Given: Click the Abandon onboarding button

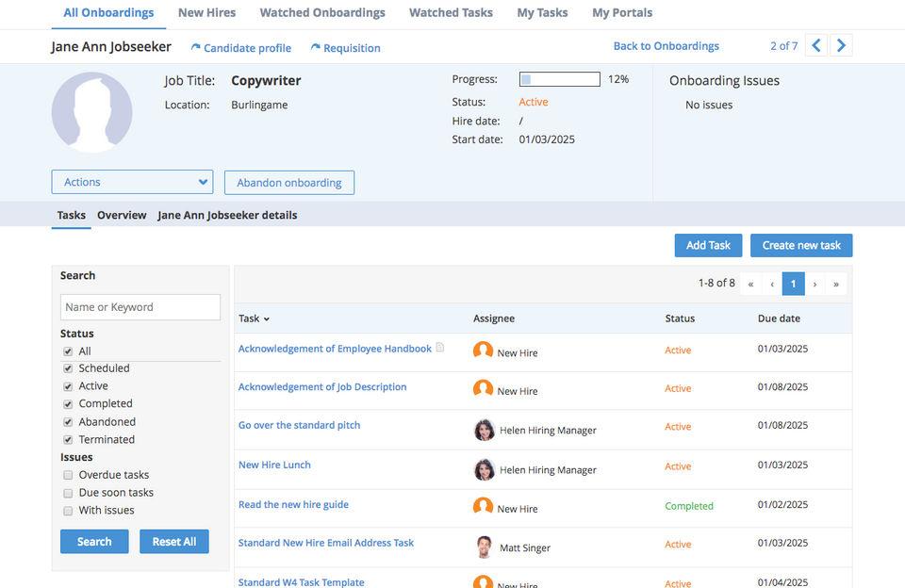Looking at the screenshot, I should click(288, 183).
